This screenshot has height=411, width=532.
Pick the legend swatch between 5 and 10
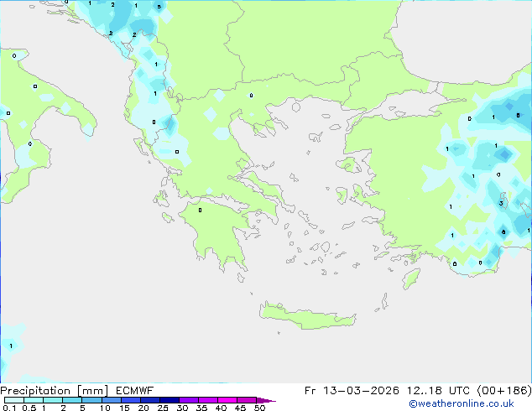tap(92, 400)
